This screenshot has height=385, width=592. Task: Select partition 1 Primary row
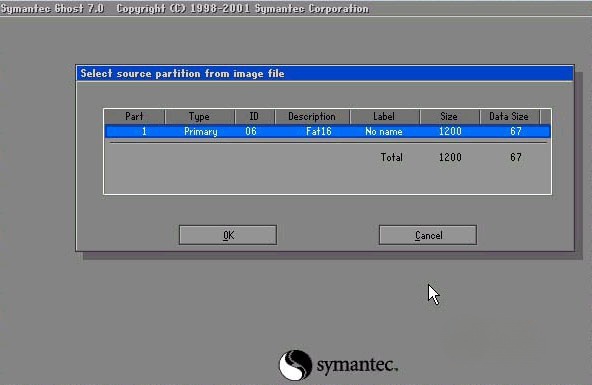point(327,131)
